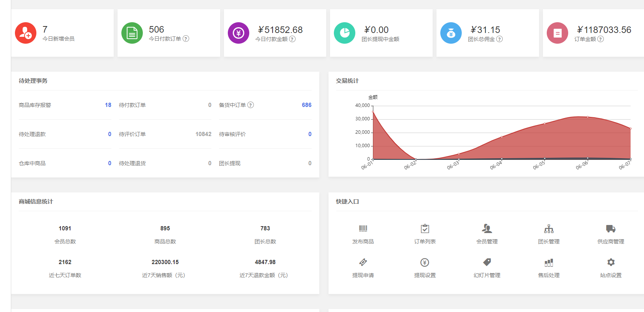
Task: Click 近7天销售额 value 220300.15
Action: point(165,262)
